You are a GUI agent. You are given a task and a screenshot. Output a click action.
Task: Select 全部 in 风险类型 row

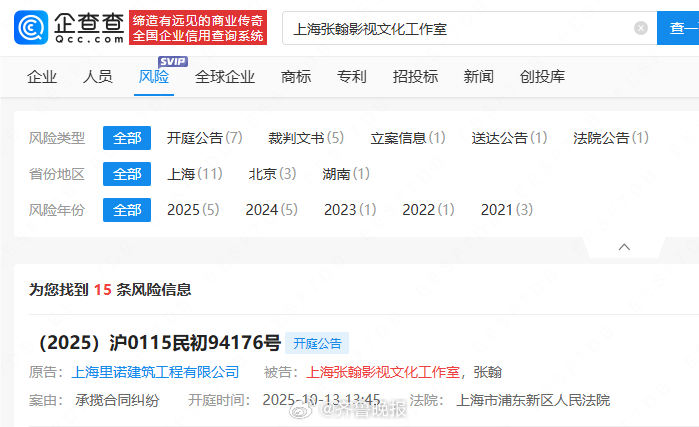(x=127, y=138)
